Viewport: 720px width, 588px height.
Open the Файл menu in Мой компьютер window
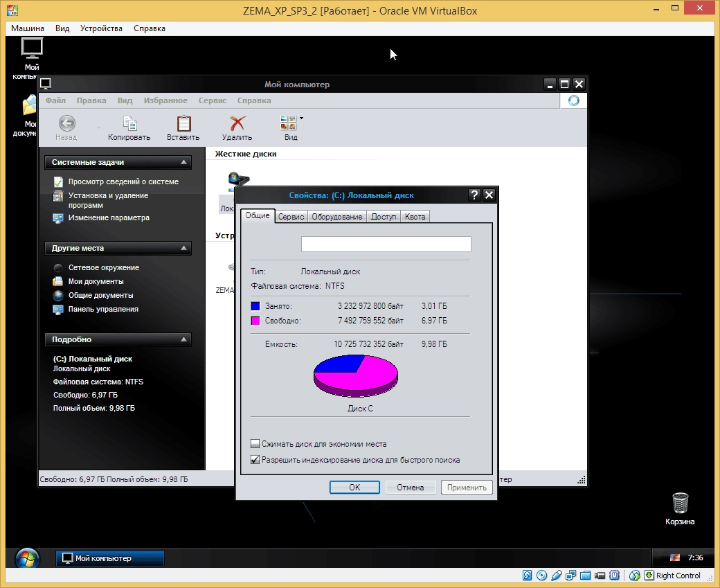(55, 100)
